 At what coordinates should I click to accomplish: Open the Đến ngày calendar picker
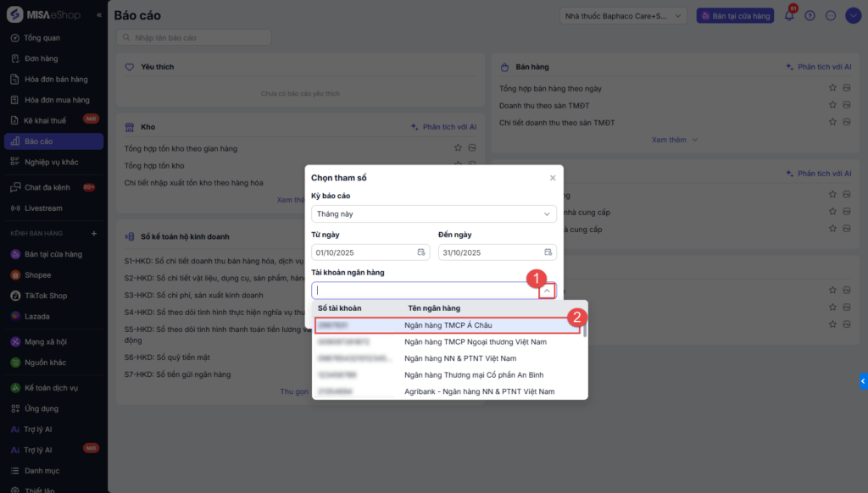[x=548, y=252]
